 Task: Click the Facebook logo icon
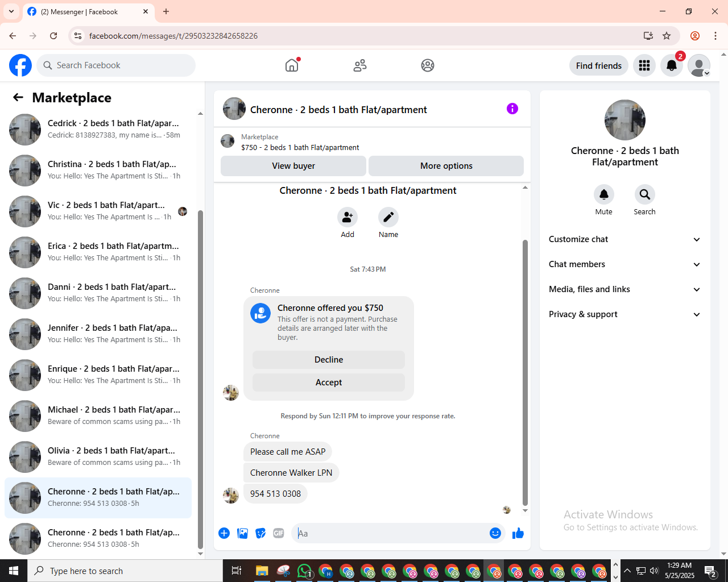pos(20,65)
